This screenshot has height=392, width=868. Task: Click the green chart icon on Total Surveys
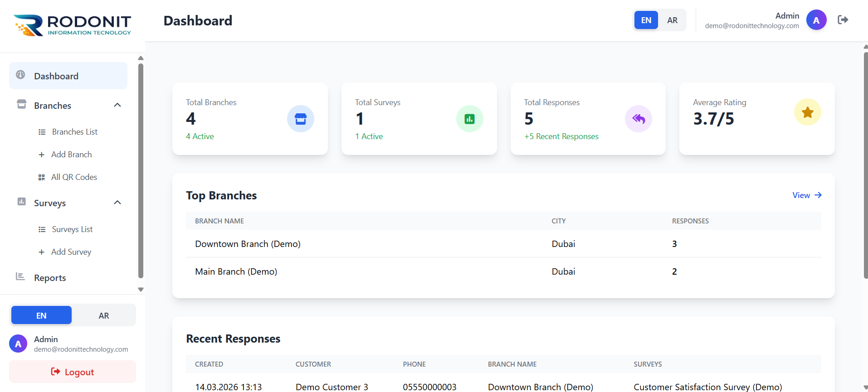click(469, 119)
